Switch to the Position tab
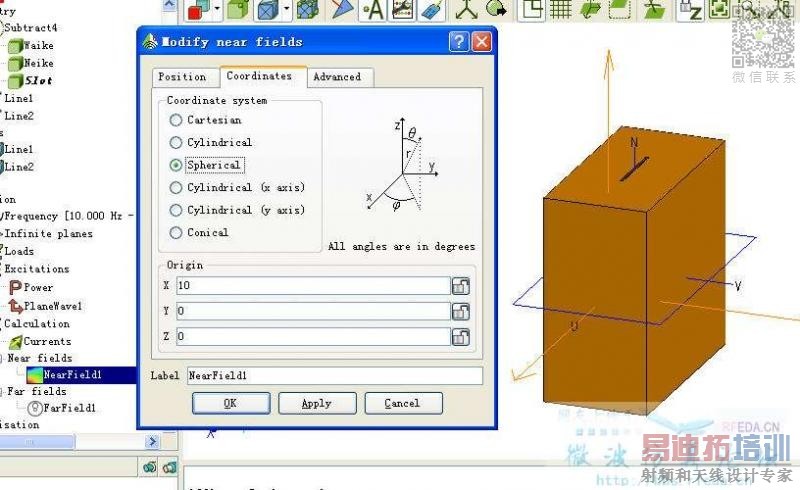The height and width of the screenshot is (490, 800). click(x=182, y=77)
